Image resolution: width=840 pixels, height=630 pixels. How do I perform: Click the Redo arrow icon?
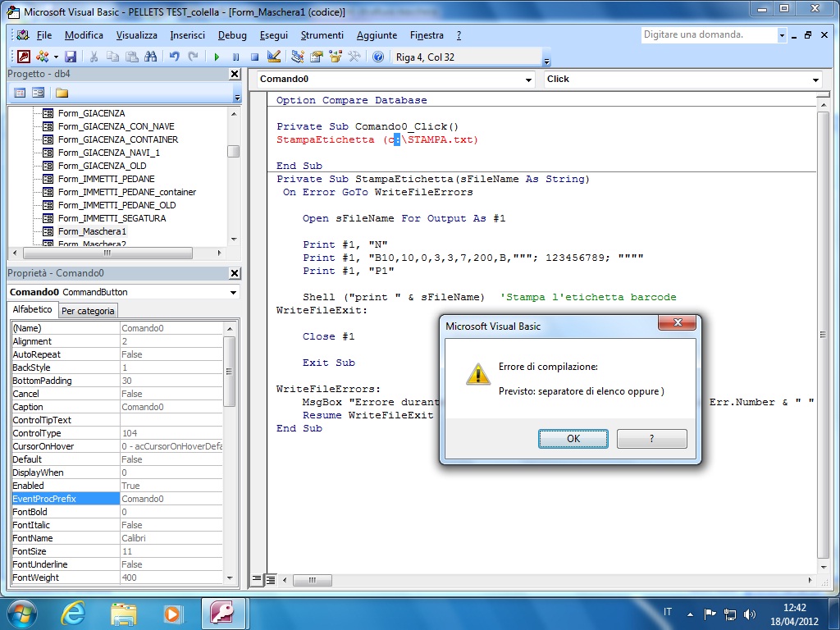(194, 57)
